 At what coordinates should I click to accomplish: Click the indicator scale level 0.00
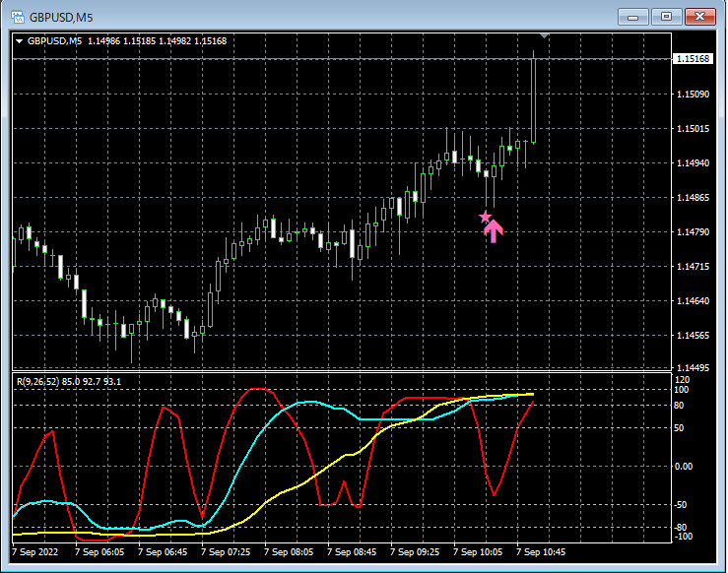[684, 467]
